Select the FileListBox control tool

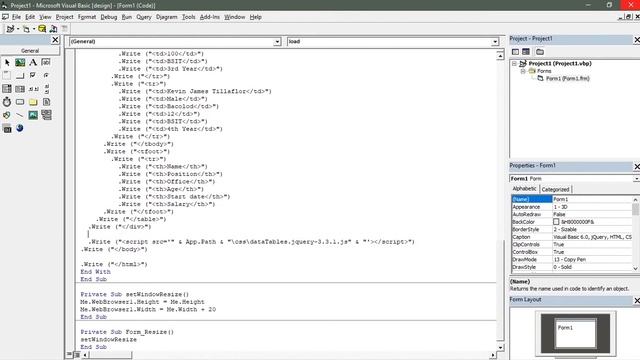click(x=46, y=102)
